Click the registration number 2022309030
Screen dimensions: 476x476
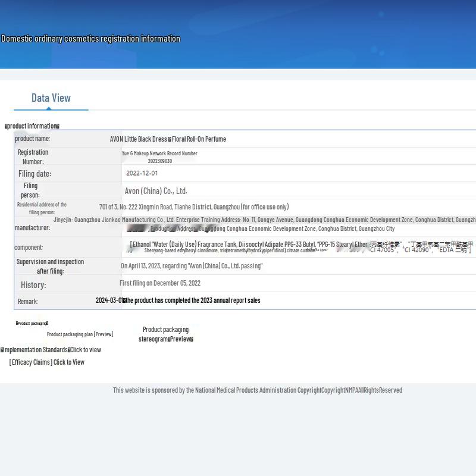click(x=159, y=161)
